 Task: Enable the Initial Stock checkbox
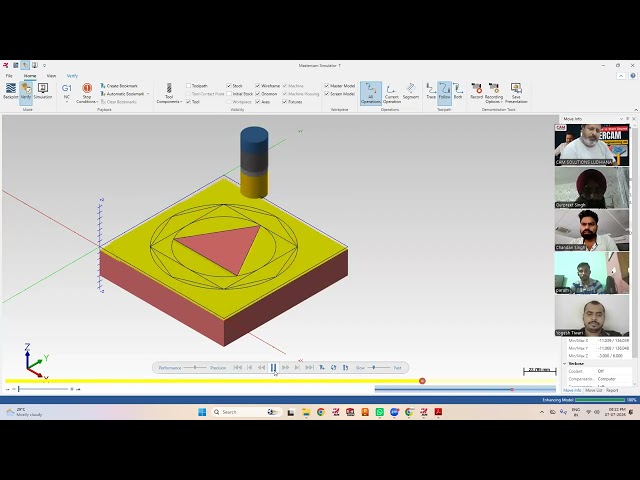229,94
